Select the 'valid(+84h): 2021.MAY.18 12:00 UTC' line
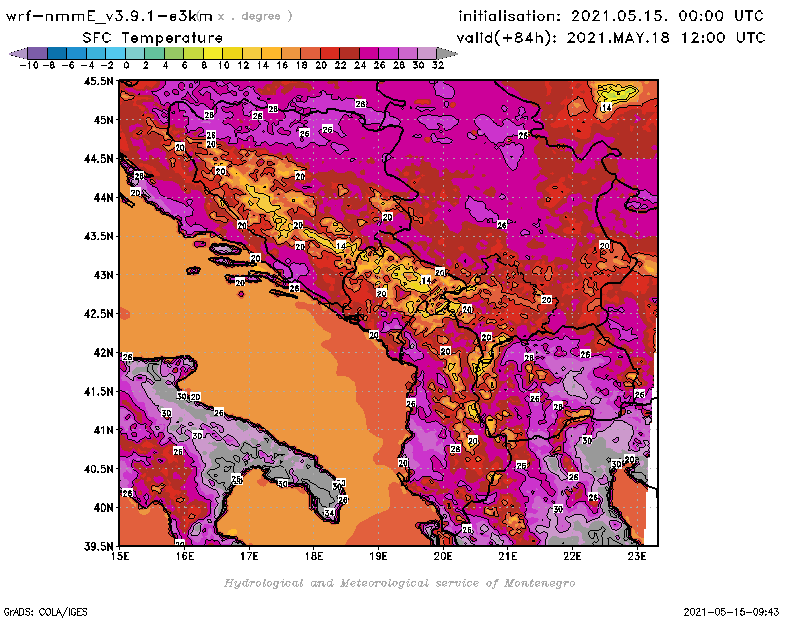Image resolution: width=800 pixels, height=618 pixels. tap(611, 38)
